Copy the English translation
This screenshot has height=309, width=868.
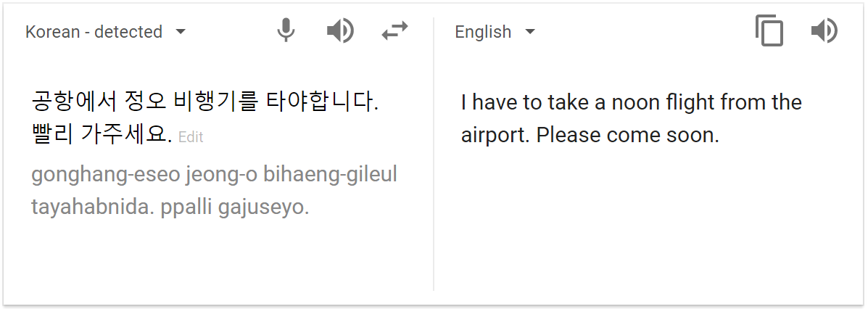coord(769,30)
